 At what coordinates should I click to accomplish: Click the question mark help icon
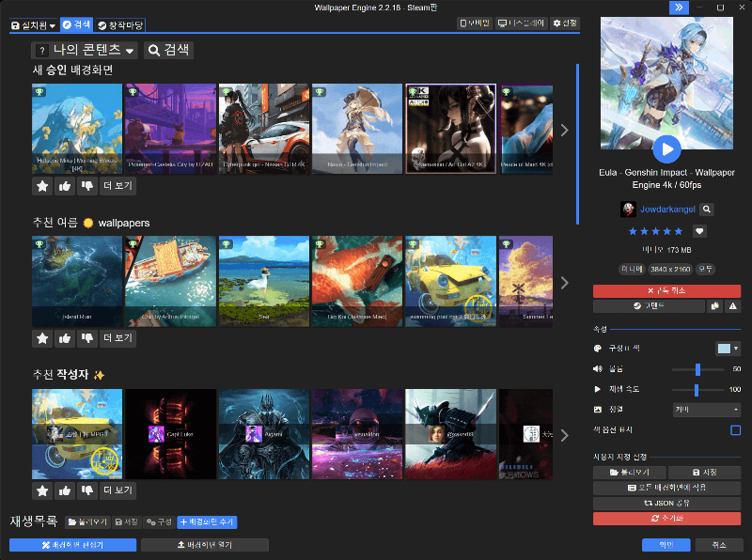point(42,51)
